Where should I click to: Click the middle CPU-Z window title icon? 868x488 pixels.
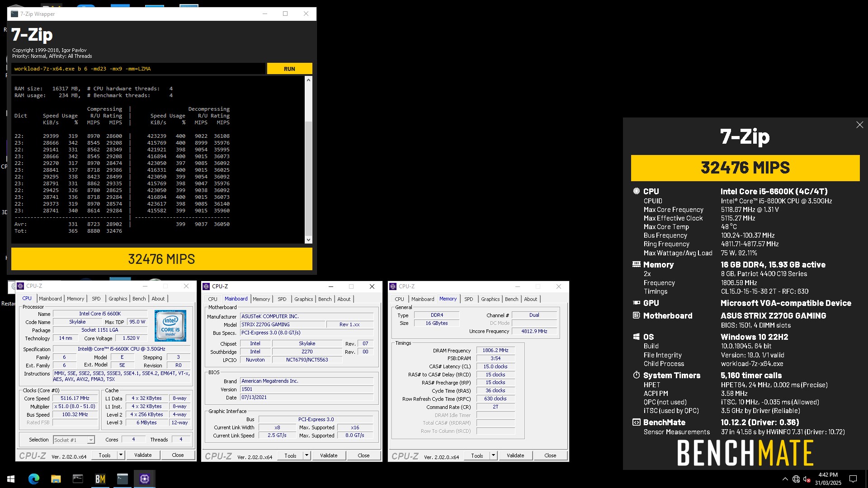206,286
